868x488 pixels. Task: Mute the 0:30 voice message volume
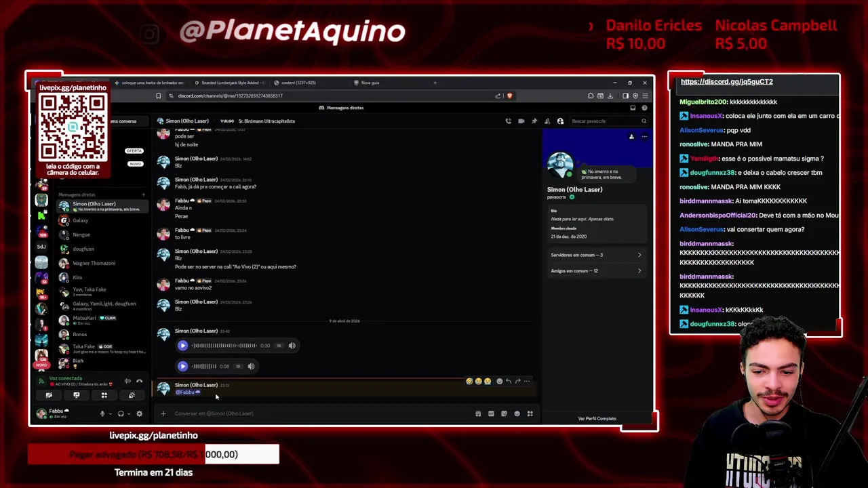tap(292, 346)
